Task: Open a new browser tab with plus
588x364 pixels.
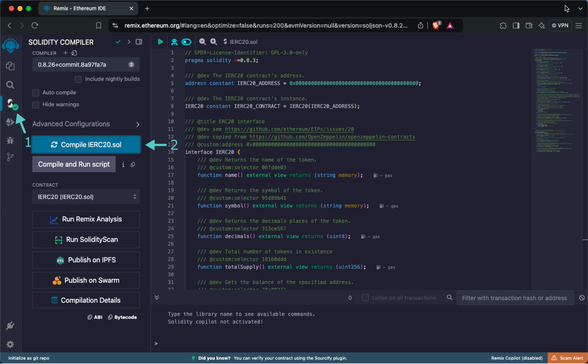Action: point(147,9)
